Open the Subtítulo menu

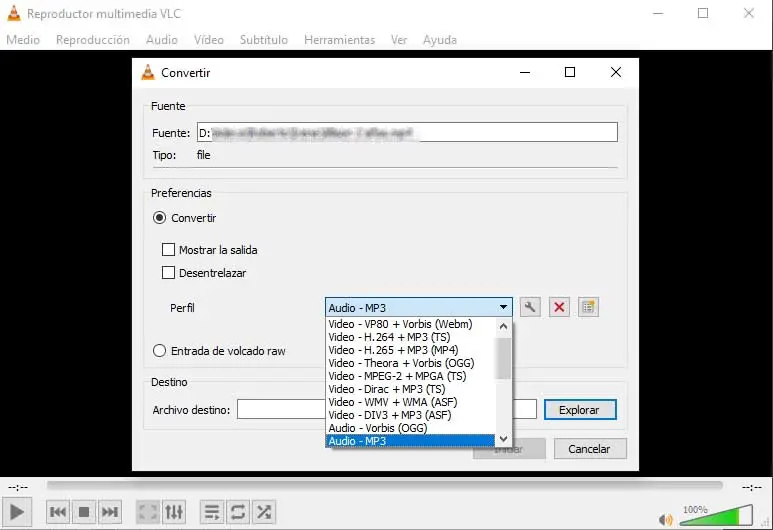point(264,39)
